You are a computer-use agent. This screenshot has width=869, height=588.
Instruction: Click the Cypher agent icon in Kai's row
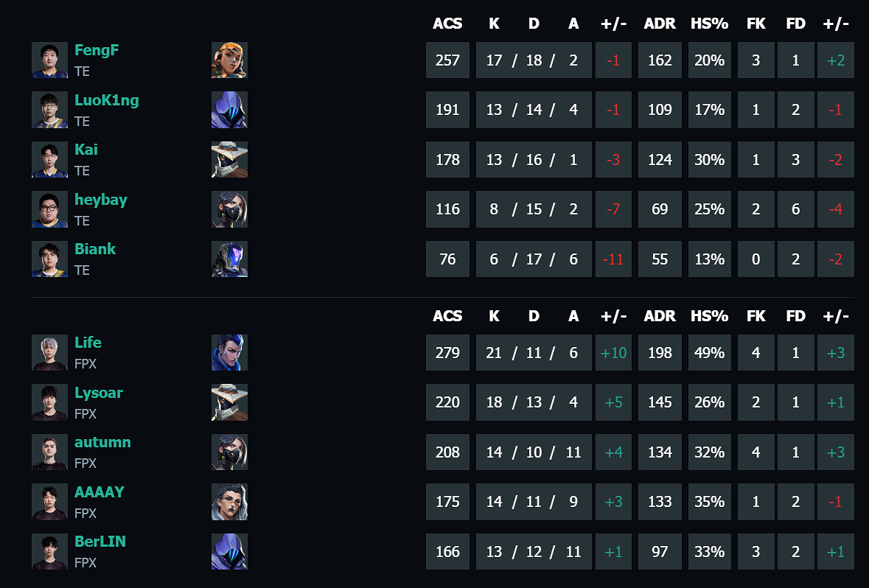tap(229, 160)
